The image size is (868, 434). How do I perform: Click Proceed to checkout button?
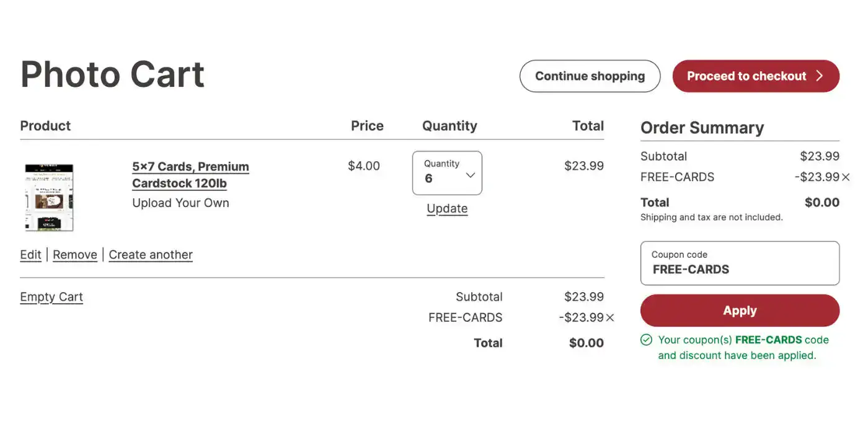coord(756,76)
